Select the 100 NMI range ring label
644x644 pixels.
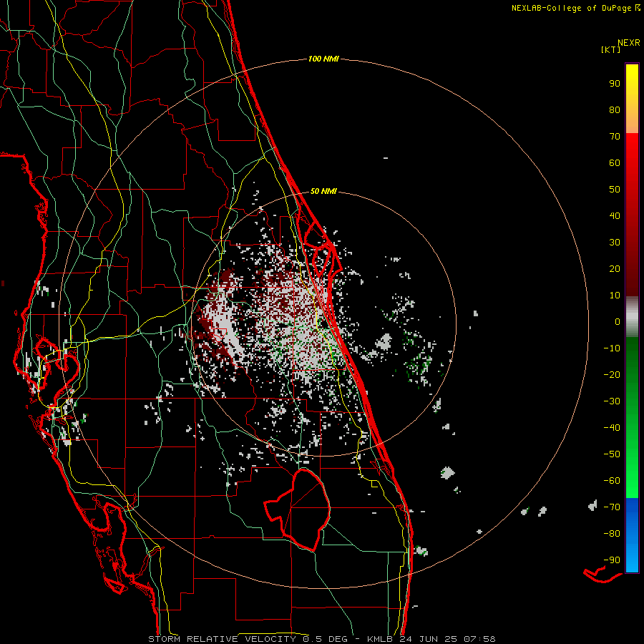[323, 59]
